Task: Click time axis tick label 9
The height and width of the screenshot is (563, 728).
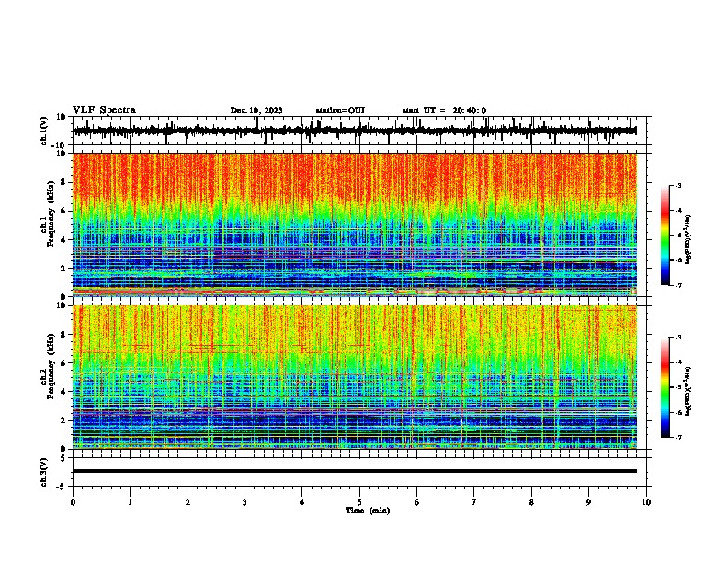Action: pyautogui.click(x=588, y=502)
